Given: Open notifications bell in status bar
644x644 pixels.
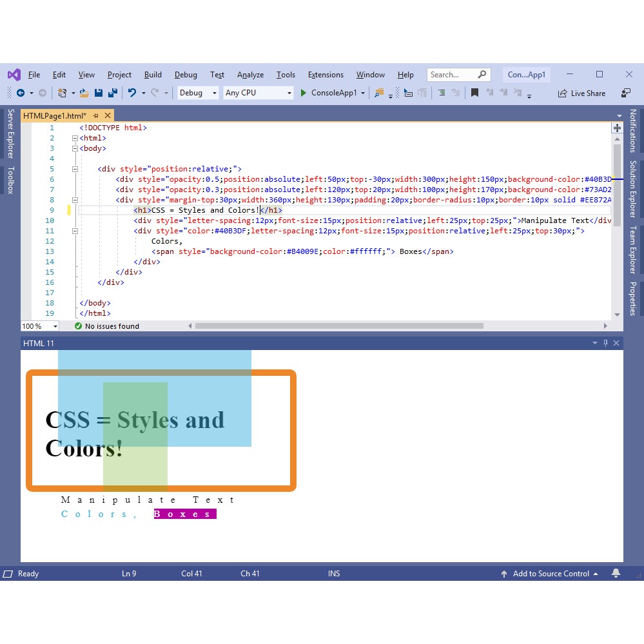Looking at the screenshot, I should (x=616, y=573).
